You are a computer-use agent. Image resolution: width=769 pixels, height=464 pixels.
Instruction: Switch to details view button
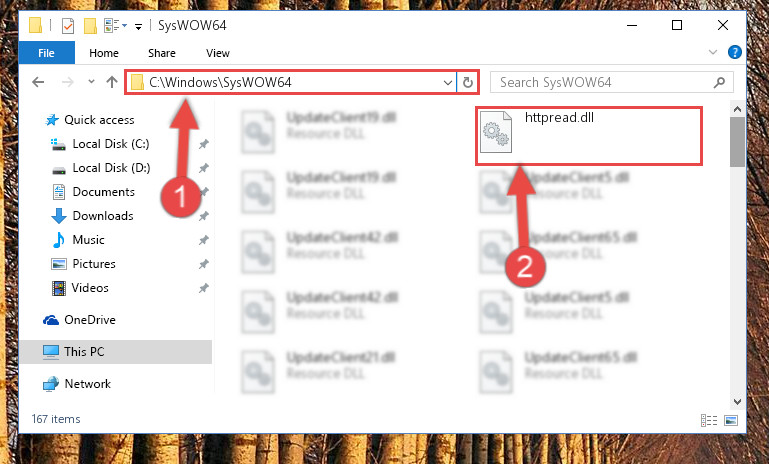coord(709,420)
